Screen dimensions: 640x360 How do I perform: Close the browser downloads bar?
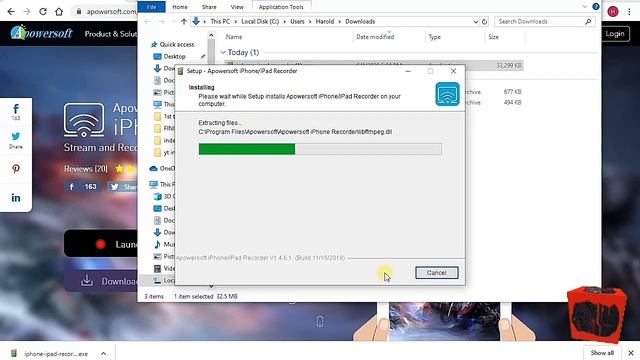(x=631, y=353)
